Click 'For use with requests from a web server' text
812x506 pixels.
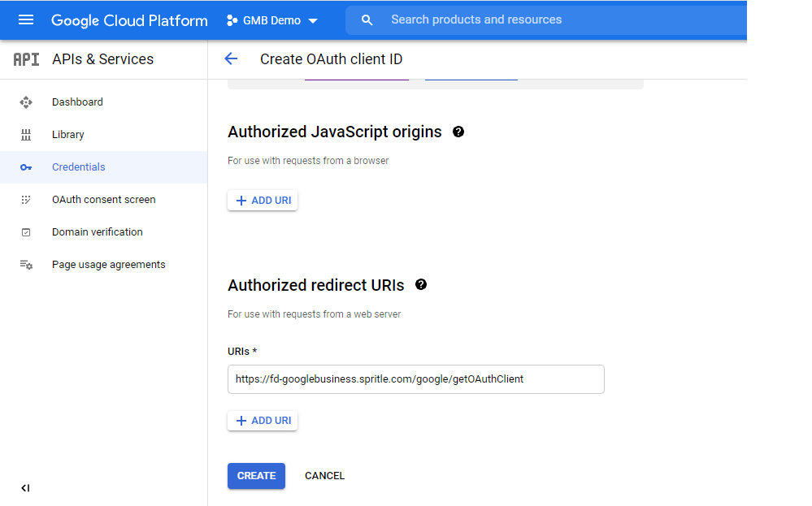click(315, 314)
